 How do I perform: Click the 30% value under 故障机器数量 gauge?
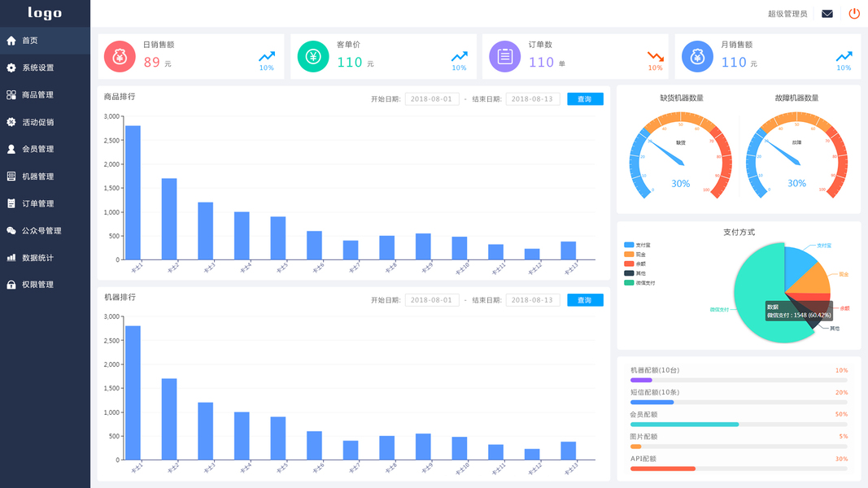click(x=796, y=183)
